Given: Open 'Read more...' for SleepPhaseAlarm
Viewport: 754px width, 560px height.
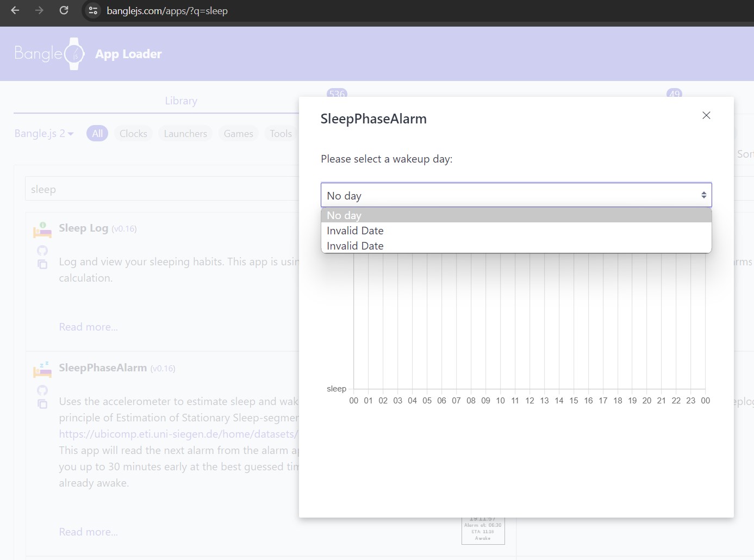Looking at the screenshot, I should point(88,532).
